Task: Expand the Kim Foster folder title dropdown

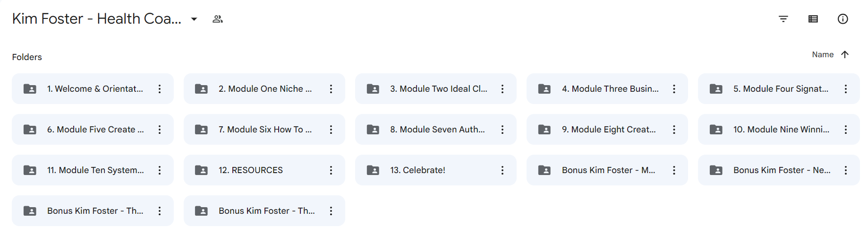Action: pyautogui.click(x=194, y=19)
